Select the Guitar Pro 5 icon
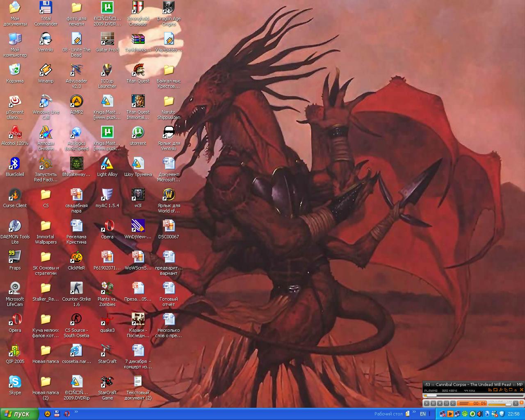 [x=107, y=39]
